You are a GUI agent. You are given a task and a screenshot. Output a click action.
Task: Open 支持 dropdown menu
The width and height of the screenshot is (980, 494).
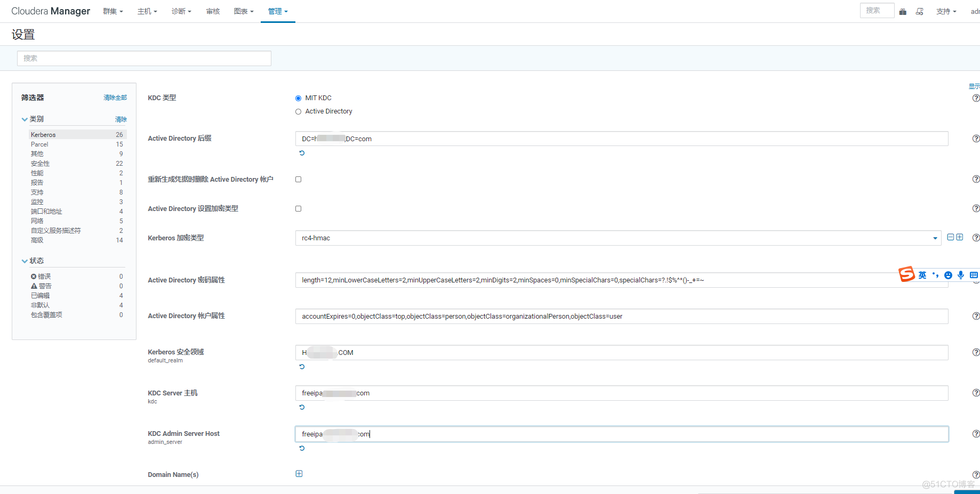tap(946, 11)
